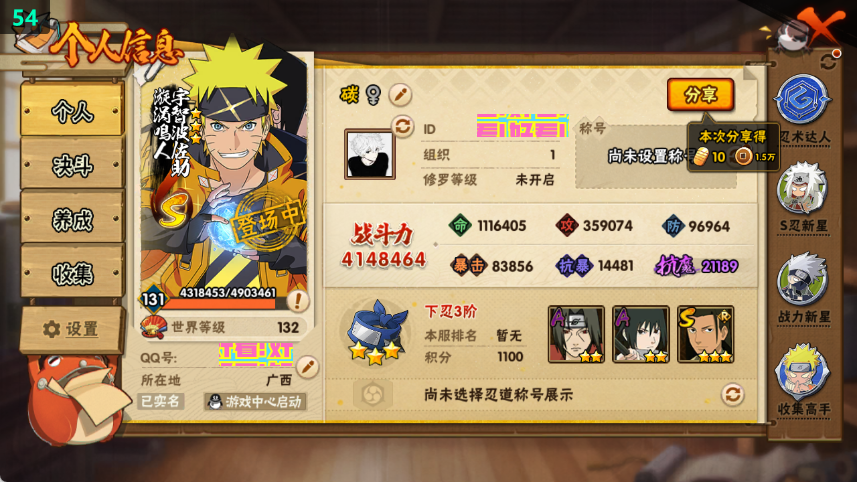857x482 pixels.
Task: Switch to the 决斗 tab
Action: click(73, 164)
